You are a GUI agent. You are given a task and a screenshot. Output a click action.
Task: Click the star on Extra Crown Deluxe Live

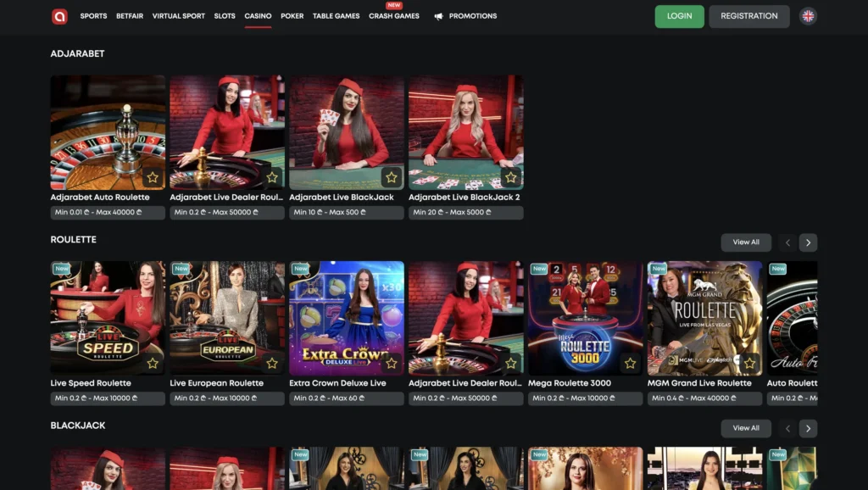(x=392, y=364)
